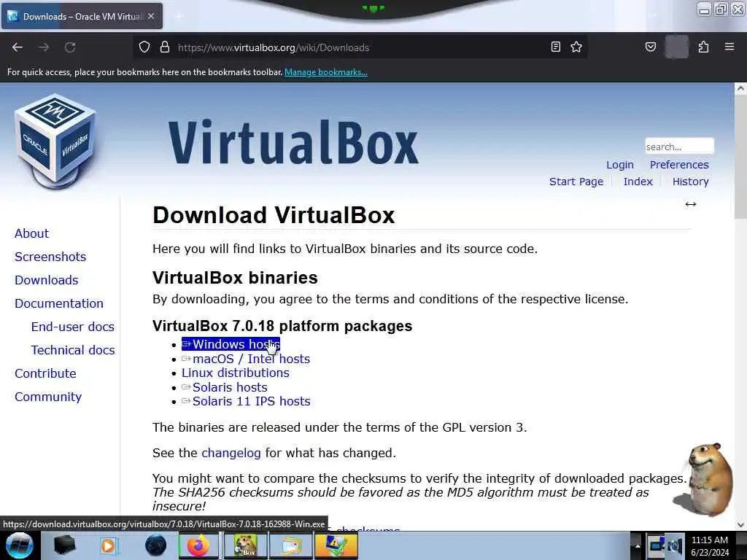This screenshot has height=560, width=747.
Task: Download the Solaris hosts package
Action: (225, 387)
